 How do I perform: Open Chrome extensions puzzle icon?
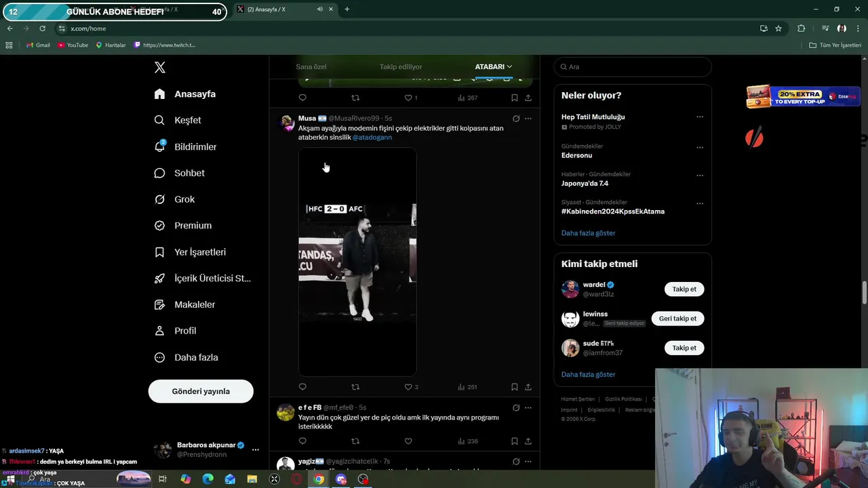(x=802, y=28)
